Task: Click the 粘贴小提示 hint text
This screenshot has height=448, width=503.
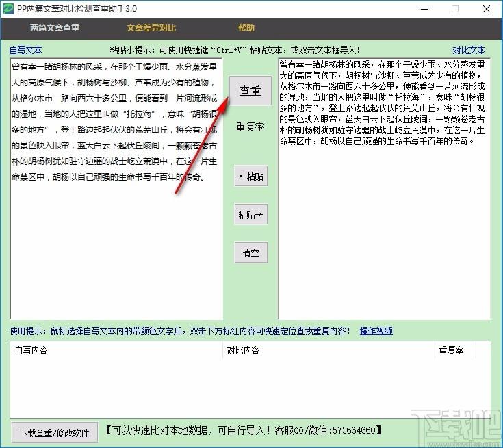Action: [x=235, y=50]
